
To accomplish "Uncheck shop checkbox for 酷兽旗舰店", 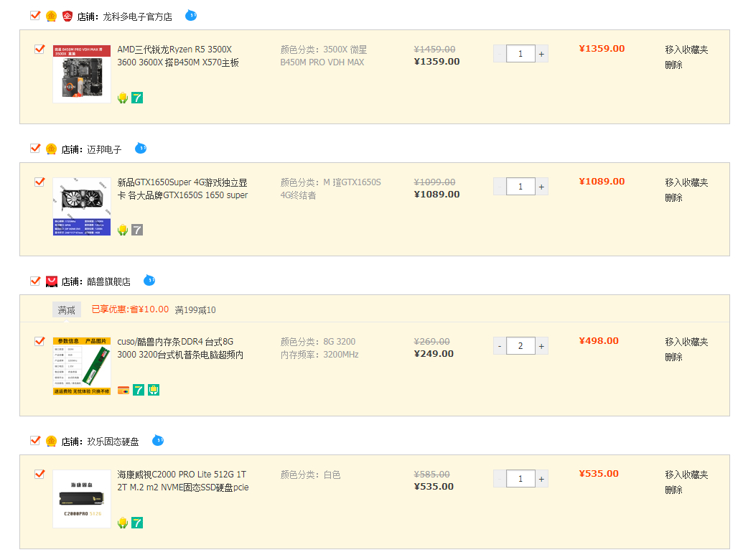I will pos(35,281).
